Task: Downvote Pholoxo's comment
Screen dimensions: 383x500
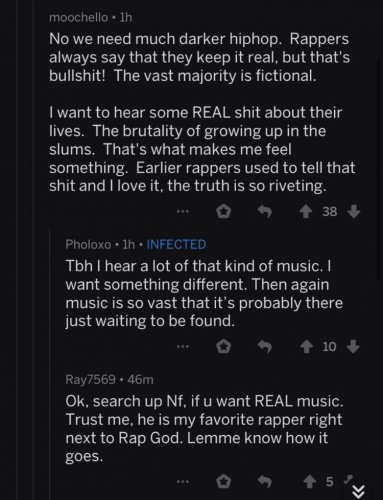Action: 353,347
